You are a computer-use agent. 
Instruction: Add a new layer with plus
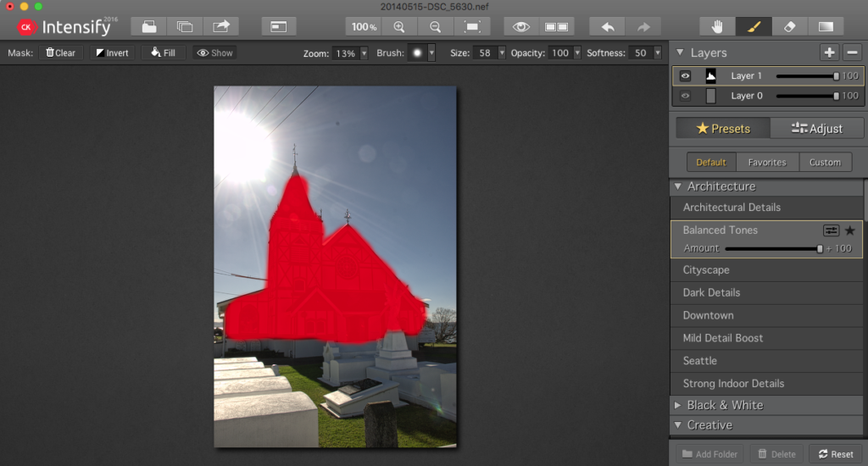[829, 53]
